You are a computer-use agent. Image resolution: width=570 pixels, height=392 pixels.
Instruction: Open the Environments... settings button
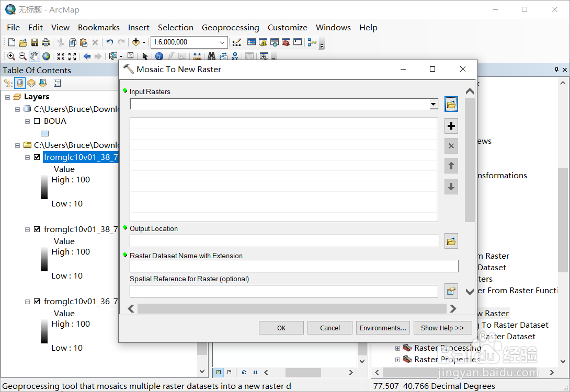coord(383,328)
